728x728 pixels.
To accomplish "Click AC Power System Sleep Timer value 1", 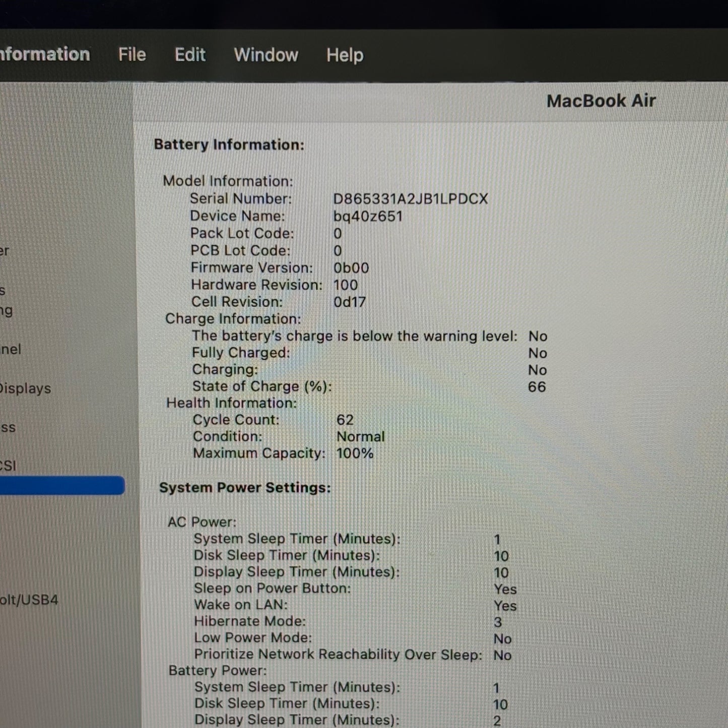I will pos(497,540).
